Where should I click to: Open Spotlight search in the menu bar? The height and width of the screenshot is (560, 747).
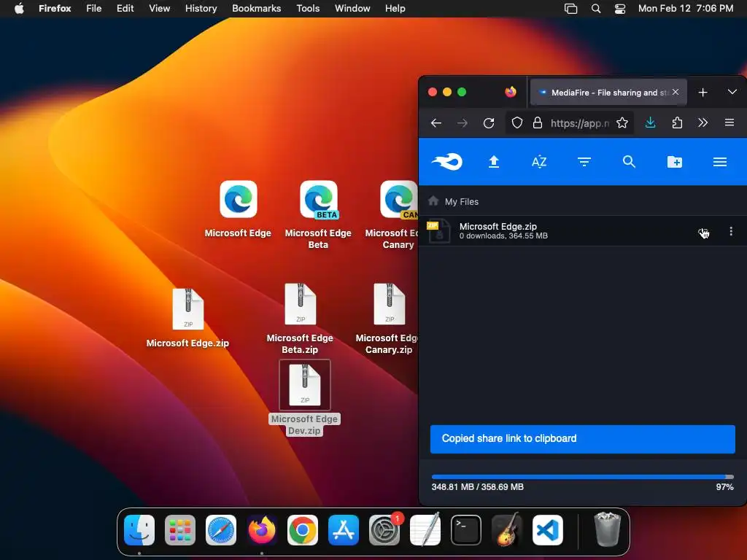click(x=595, y=8)
